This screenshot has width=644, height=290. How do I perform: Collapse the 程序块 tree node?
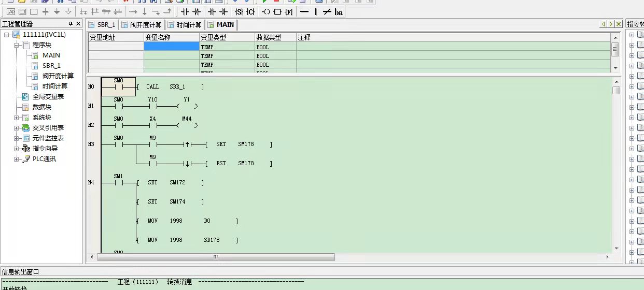click(17, 45)
